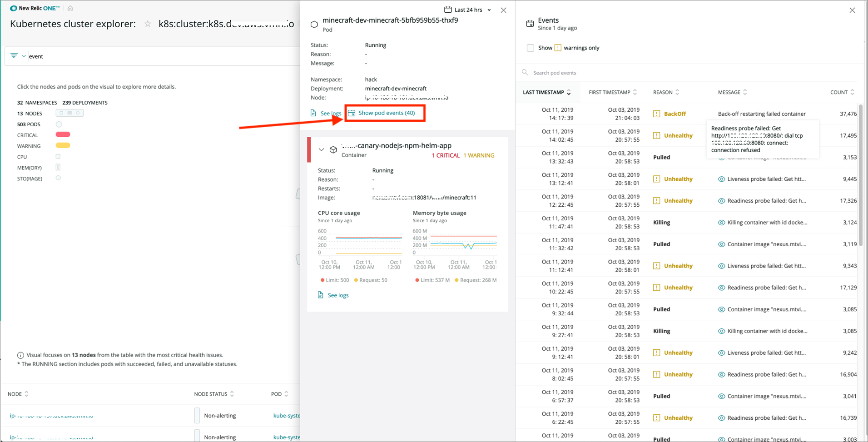The height and width of the screenshot is (442, 868).
Task: View message of the 9:12:41 Liveness probe event
Action: [721, 353]
